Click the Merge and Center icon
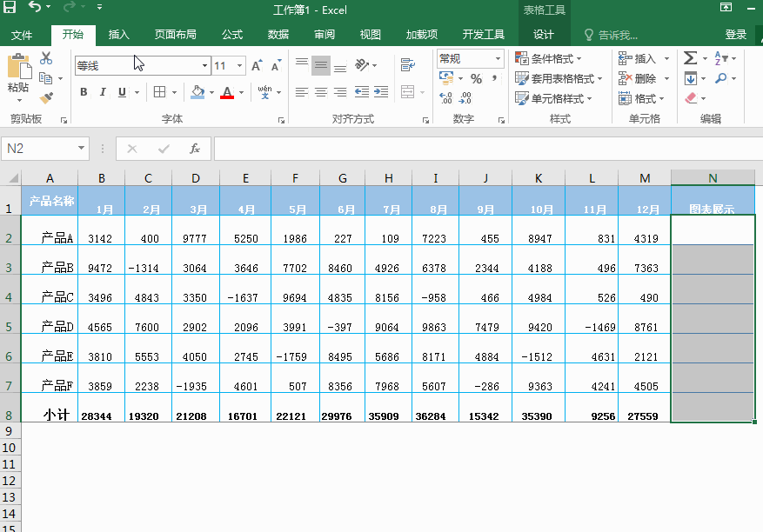This screenshot has width=763, height=532. pyautogui.click(x=408, y=92)
